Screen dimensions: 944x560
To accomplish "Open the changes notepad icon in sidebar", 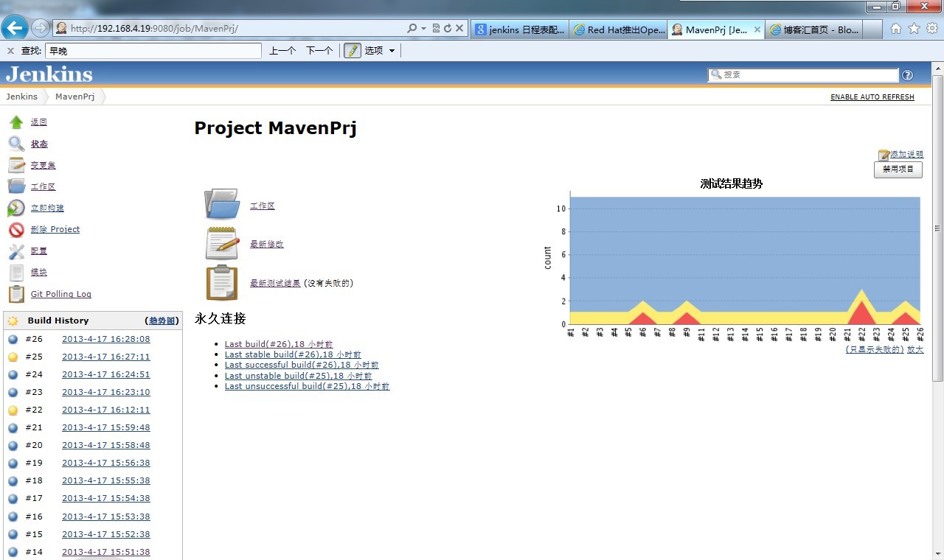I will 16,165.
